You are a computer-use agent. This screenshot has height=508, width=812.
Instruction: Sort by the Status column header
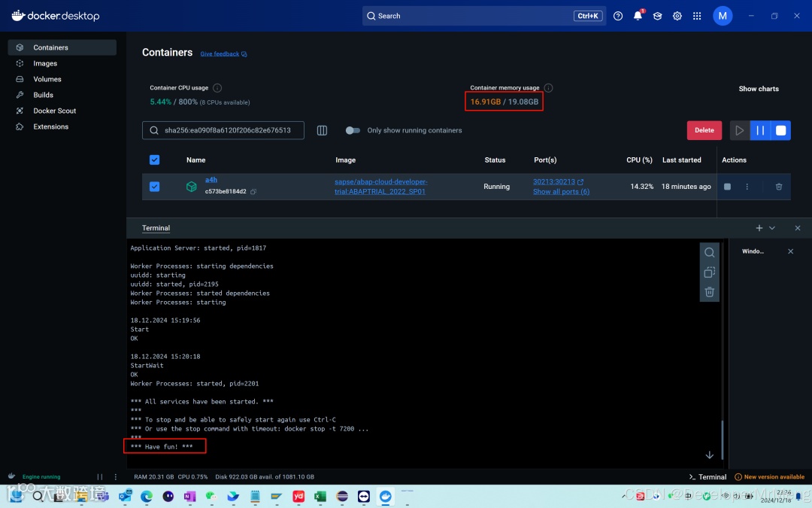[x=495, y=160]
